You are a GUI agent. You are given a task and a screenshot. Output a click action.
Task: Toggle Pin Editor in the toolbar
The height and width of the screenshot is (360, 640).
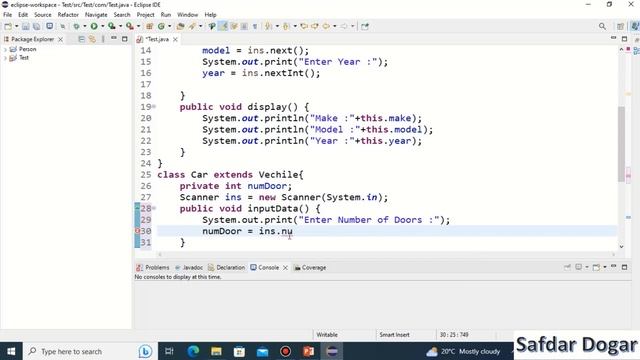365,26
